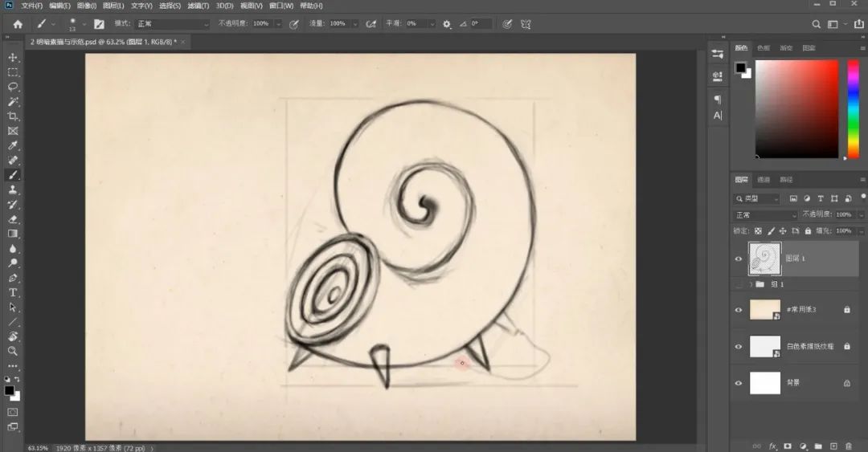This screenshot has width=868, height=452.
Task: Open brush smoothing options gear
Action: point(447,24)
